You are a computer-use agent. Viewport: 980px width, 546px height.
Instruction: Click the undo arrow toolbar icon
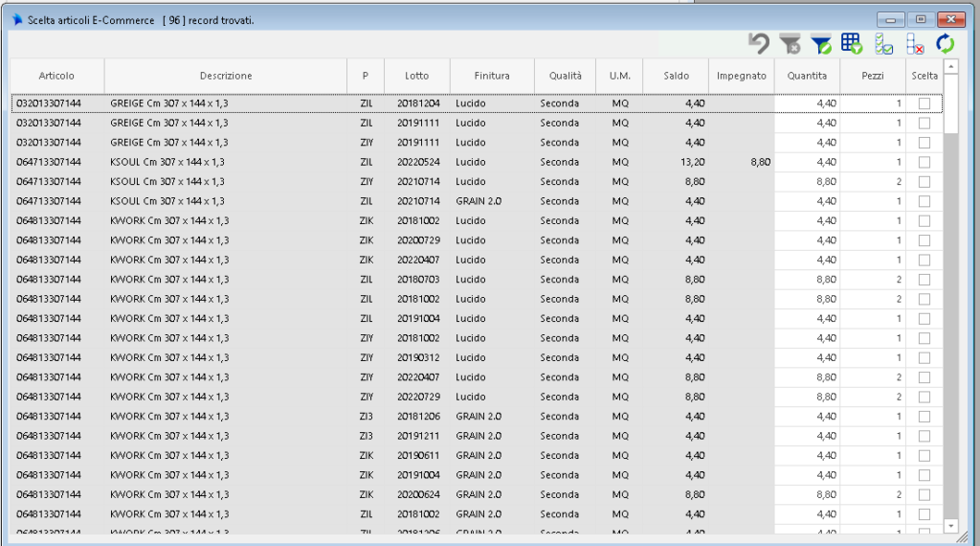coord(759,44)
